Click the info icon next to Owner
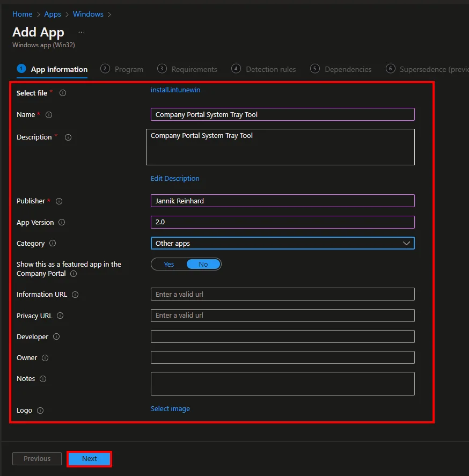Screen dimensions: 469x476 click(45, 358)
